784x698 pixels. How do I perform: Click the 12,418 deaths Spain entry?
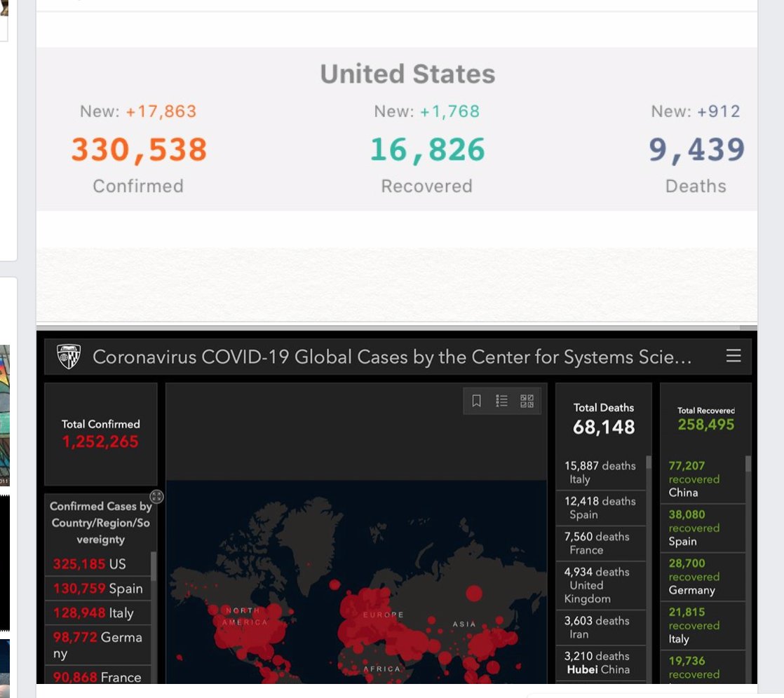pyautogui.click(x=601, y=508)
